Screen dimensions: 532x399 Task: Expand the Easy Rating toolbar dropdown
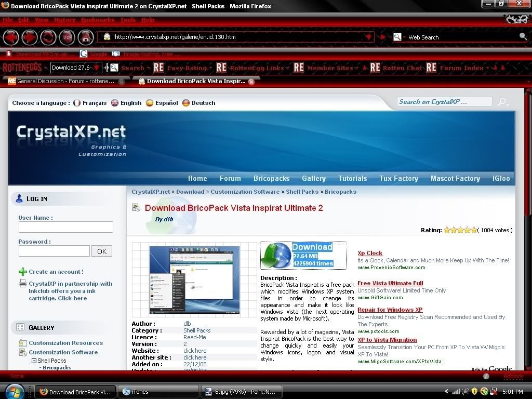(210, 68)
